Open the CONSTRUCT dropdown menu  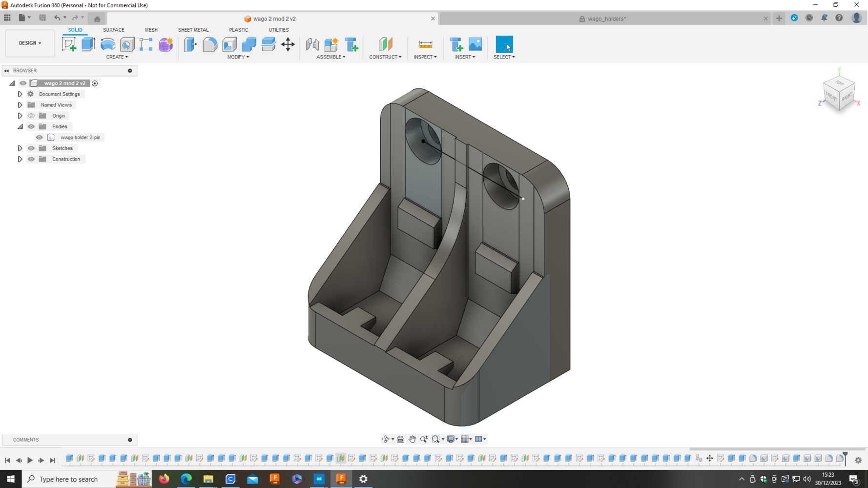click(x=385, y=57)
